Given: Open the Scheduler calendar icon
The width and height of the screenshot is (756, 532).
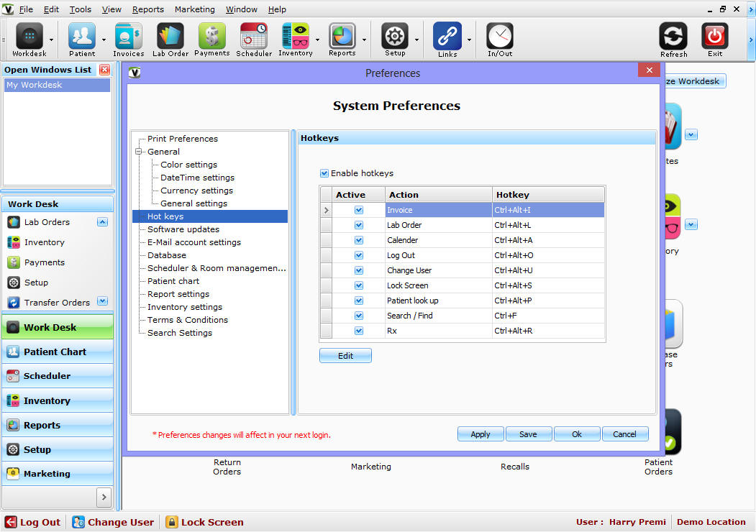Looking at the screenshot, I should (254, 36).
